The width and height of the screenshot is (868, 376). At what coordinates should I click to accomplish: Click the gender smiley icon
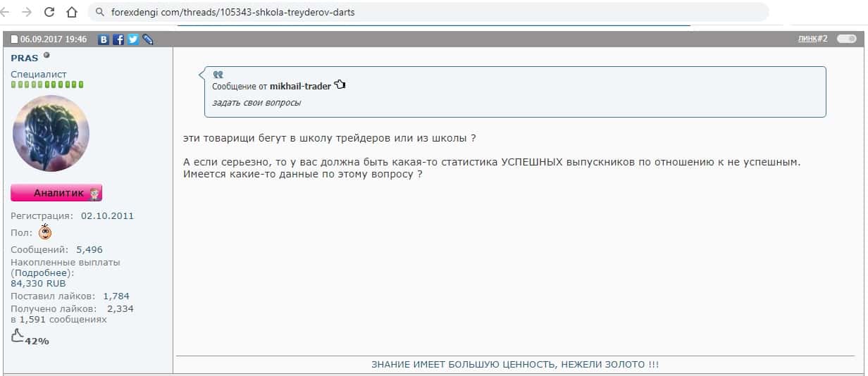(44, 232)
